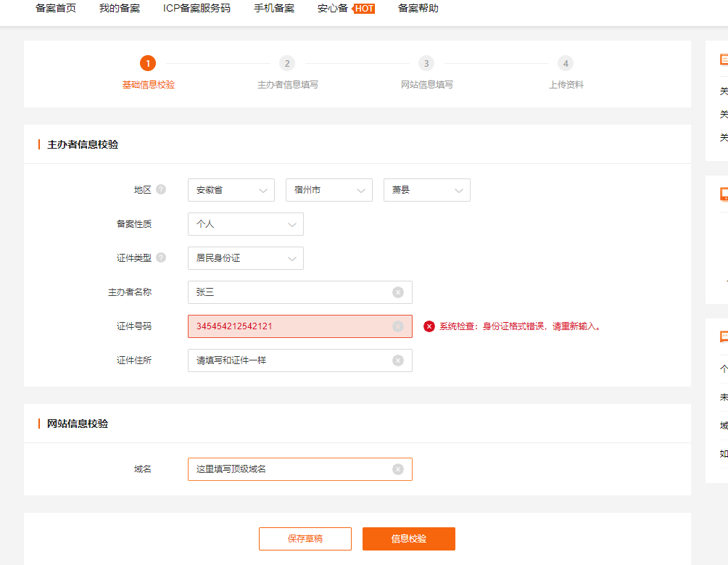The height and width of the screenshot is (565, 728).
Task: Open 备案帮助 menu item
Action: tap(418, 9)
